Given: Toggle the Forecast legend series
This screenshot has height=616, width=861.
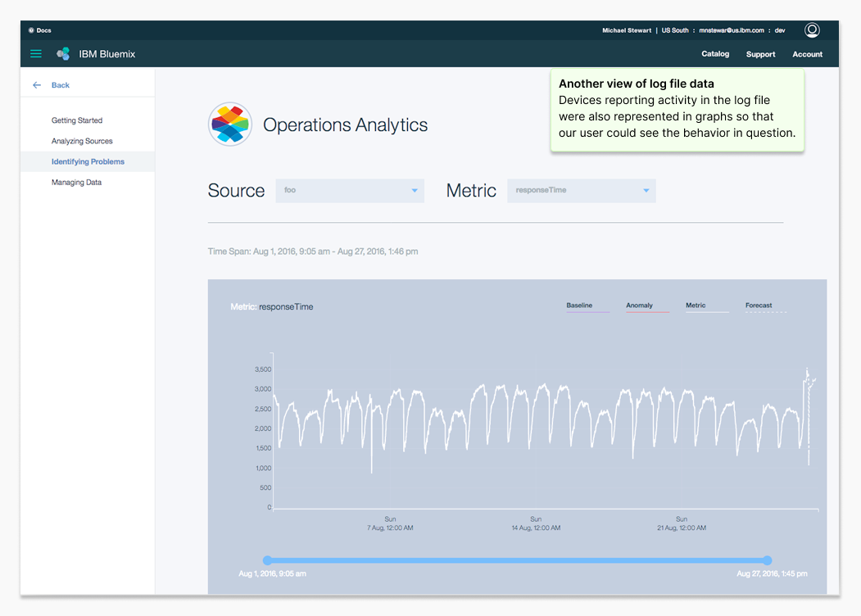Looking at the screenshot, I should [x=759, y=306].
